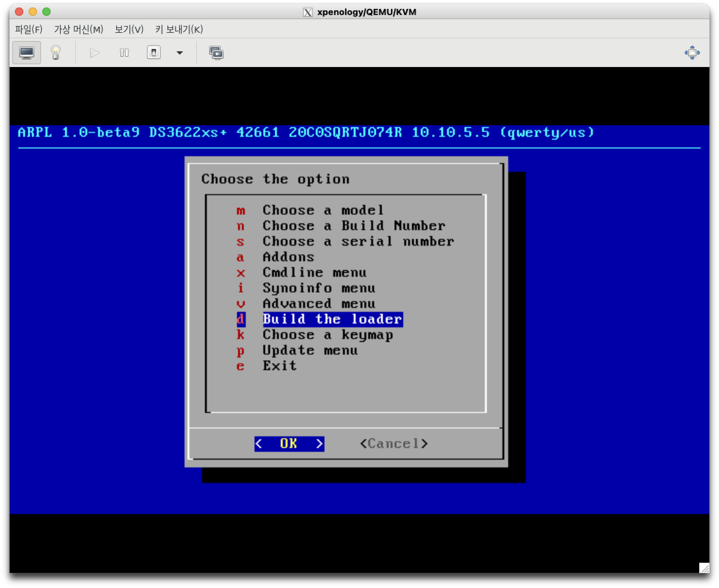Click the graphical console monitor icon
The height and width of the screenshot is (588, 719).
pyautogui.click(x=27, y=53)
